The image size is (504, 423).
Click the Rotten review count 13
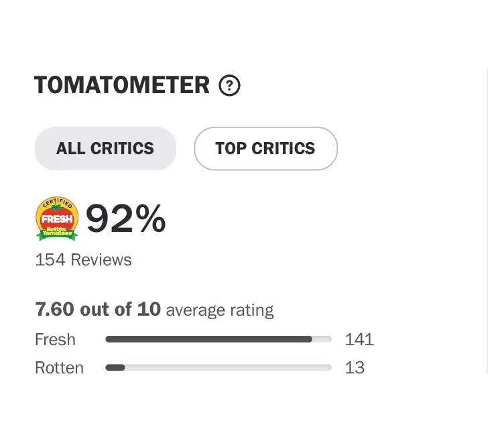point(355,367)
